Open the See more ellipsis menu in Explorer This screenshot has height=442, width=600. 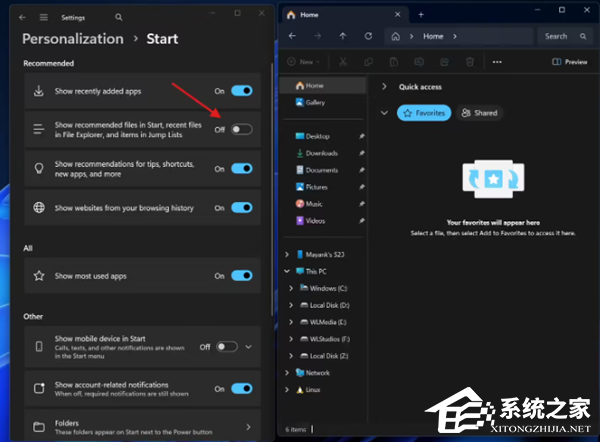497,62
